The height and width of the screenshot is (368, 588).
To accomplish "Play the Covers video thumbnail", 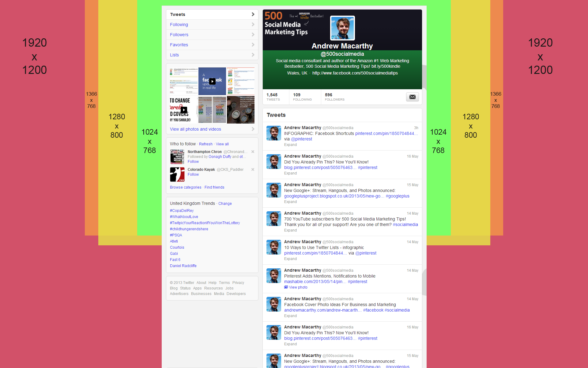I will click(184, 110).
